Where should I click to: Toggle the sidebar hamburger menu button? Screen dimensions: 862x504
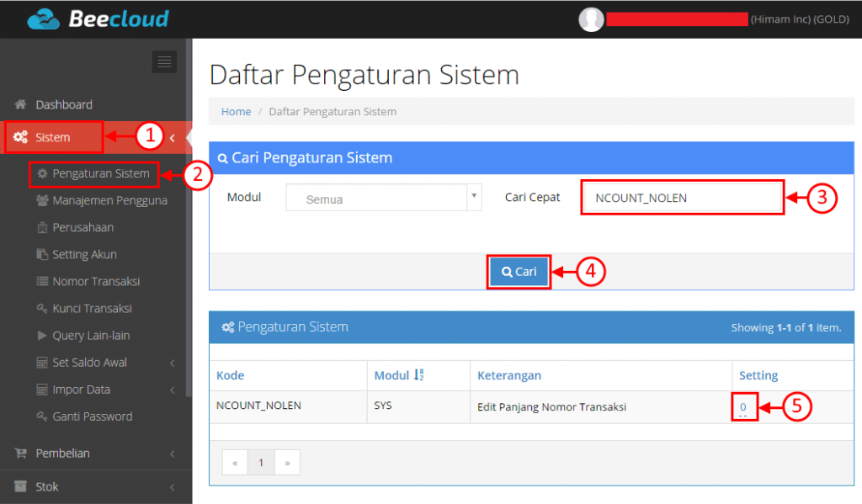[164, 61]
